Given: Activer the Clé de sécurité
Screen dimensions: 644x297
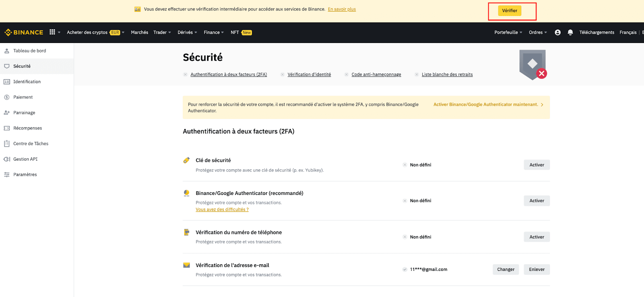Looking at the screenshot, I should pyautogui.click(x=537, y=165).
